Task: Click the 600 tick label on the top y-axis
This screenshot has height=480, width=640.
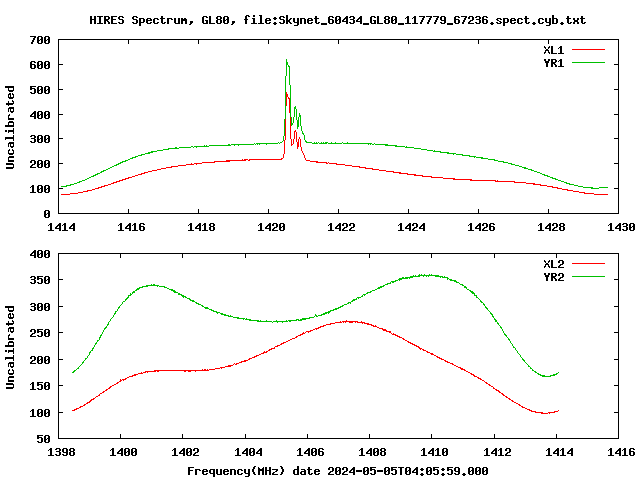Action: tap(40, 65)
